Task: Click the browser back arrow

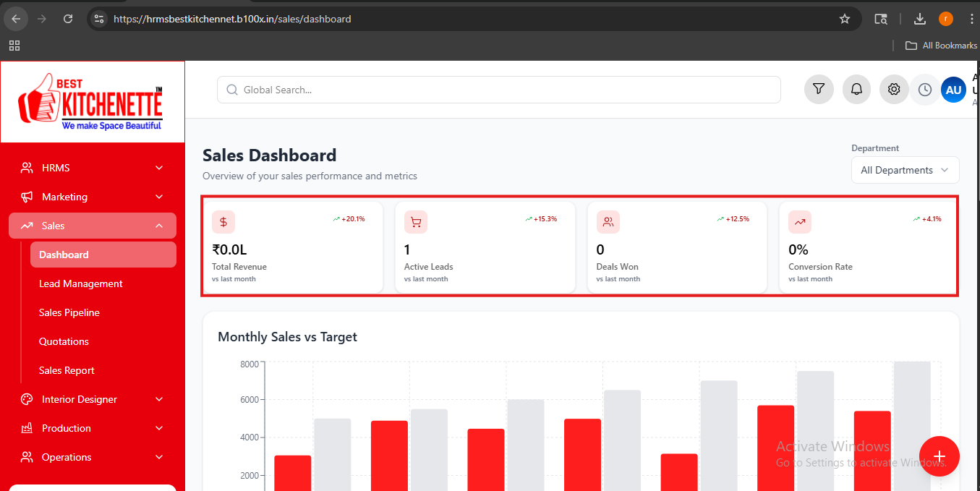Action: coord(16,19)
